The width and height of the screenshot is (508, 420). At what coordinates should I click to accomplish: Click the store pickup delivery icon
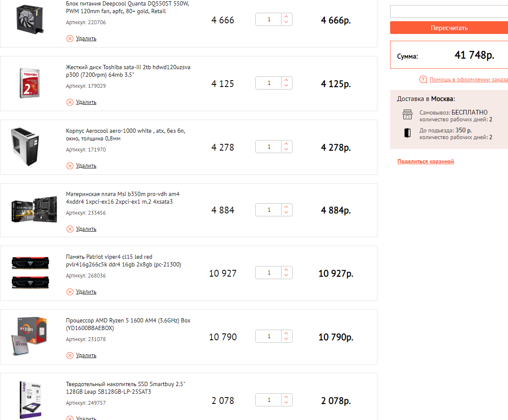pyautogui.click(x=407, y=115)
